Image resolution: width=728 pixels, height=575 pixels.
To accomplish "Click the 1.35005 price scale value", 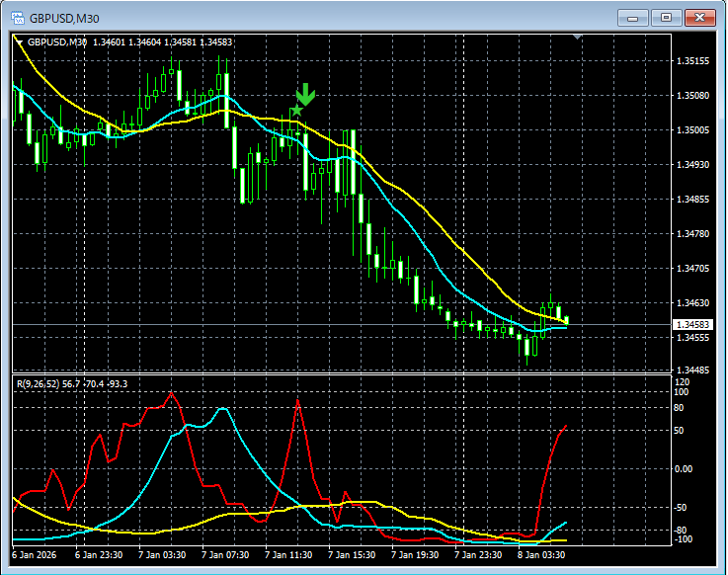I will [692, 130].
